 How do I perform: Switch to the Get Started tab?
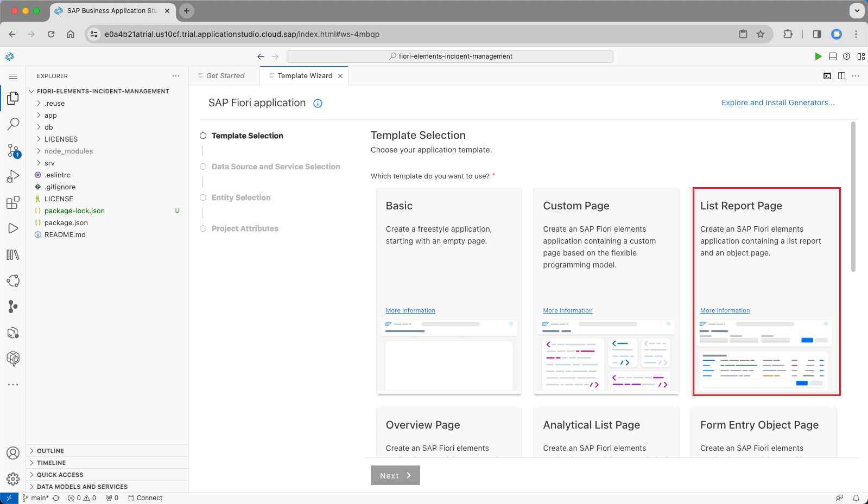(225, 76)
